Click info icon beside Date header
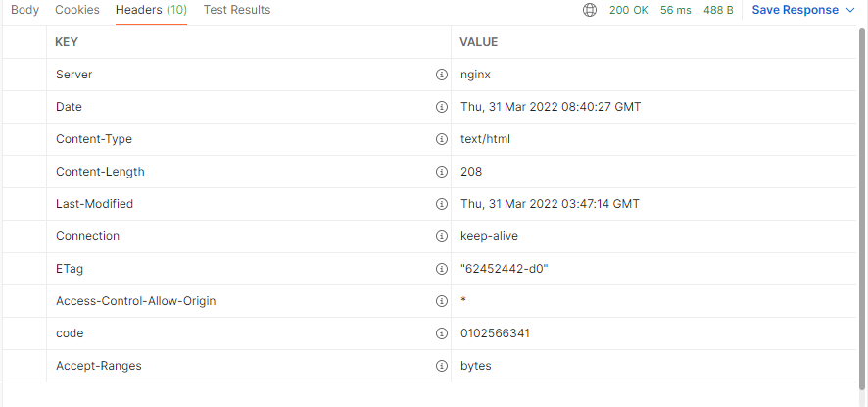Screen dimensions: 868x407 click(441, 107)
